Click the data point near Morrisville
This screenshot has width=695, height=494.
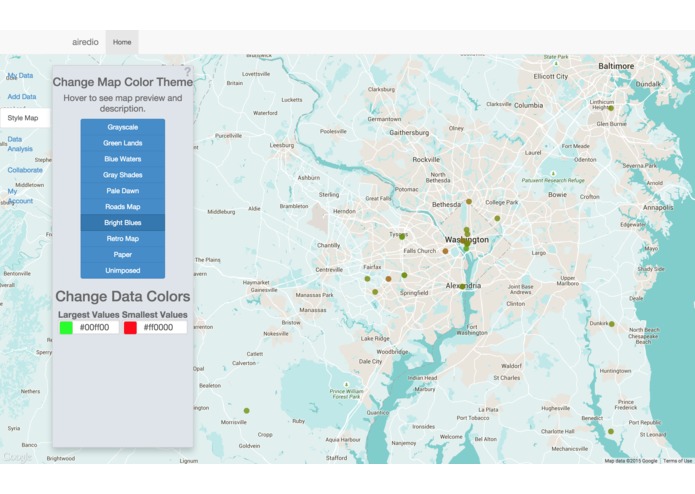point(246,411)
